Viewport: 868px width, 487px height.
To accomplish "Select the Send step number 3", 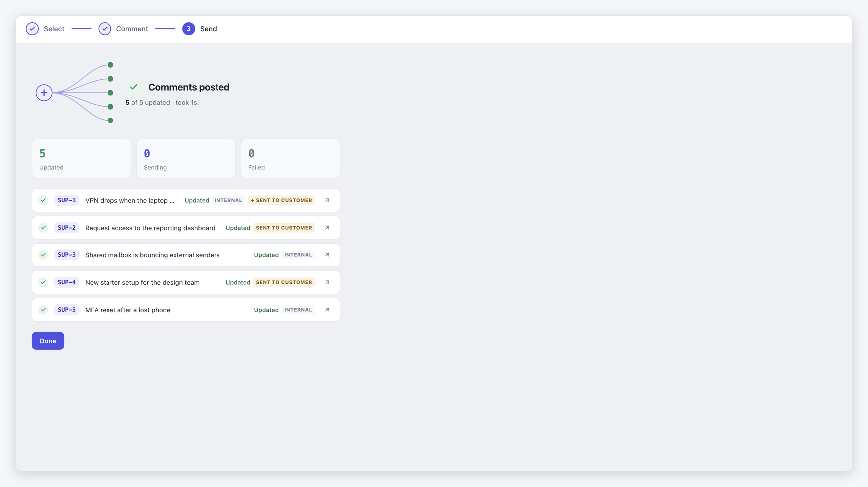I will pyautogui.click(x=189, y=29).
